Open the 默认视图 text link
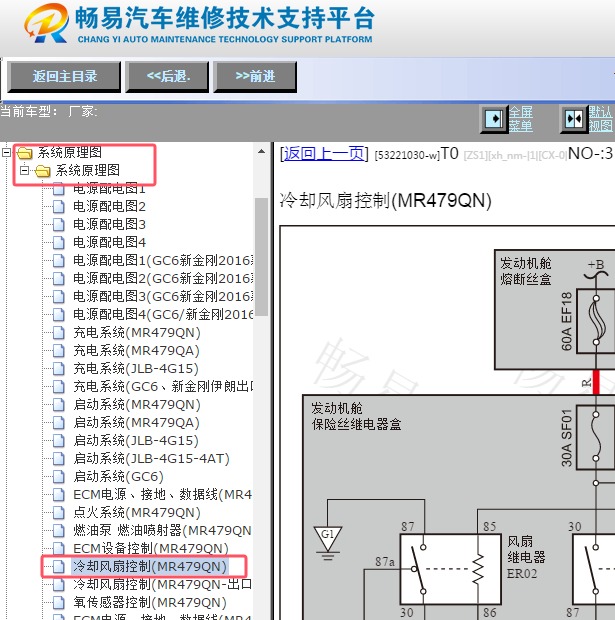The height and width of the screenshot is (620, 615). tap(600, 119)
